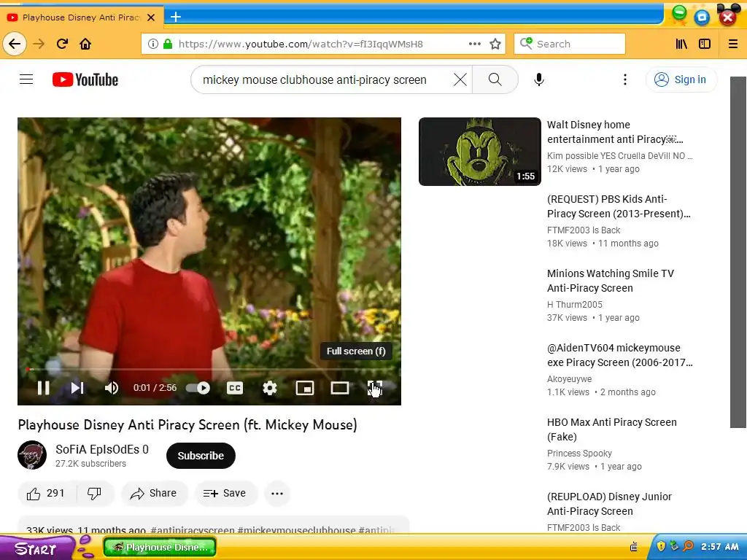Open (REUPLOAD) Disney Junior Anti-Piracy Screen

pyautogui.click(x=609, y=503)
